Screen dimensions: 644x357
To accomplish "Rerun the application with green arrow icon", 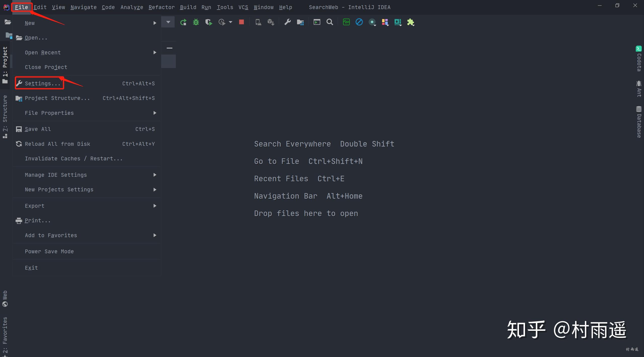I will [x=183, y=22].
